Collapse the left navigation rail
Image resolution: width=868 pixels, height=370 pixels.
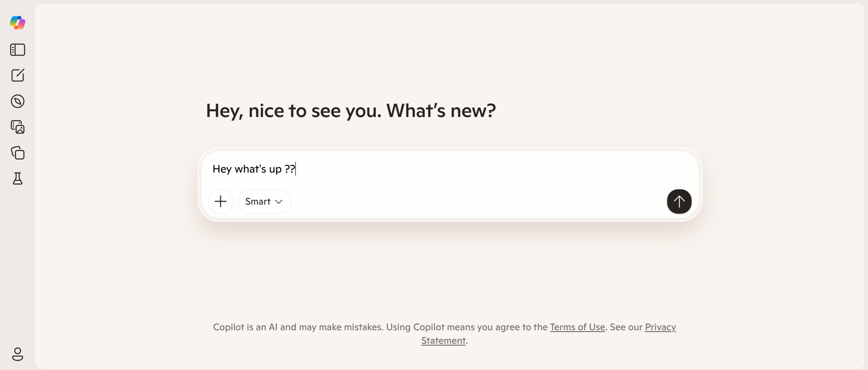[17, 50]
